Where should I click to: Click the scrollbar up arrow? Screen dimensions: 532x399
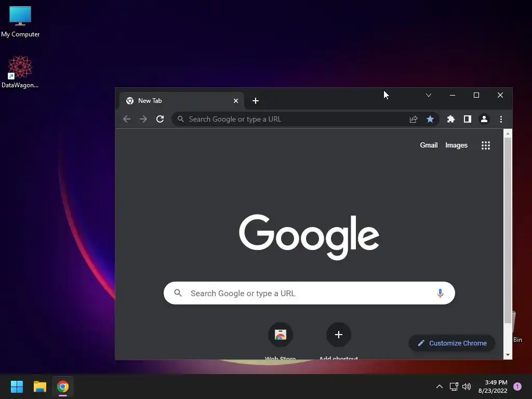click(508, 134)
